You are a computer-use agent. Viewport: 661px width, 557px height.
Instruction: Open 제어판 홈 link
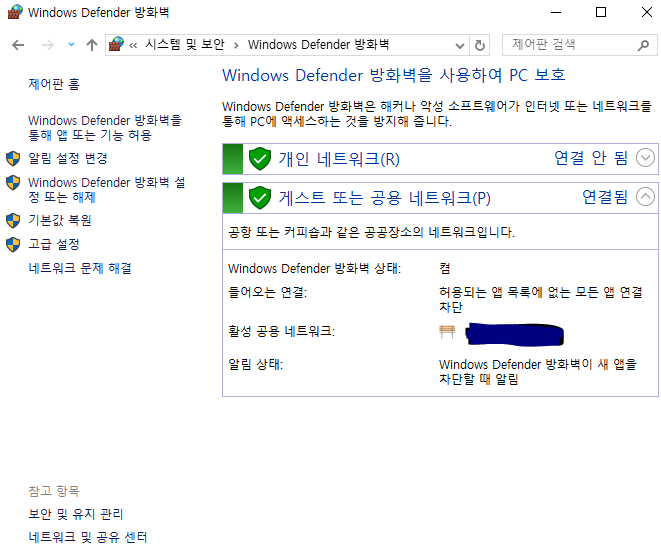tap(54, 84)
